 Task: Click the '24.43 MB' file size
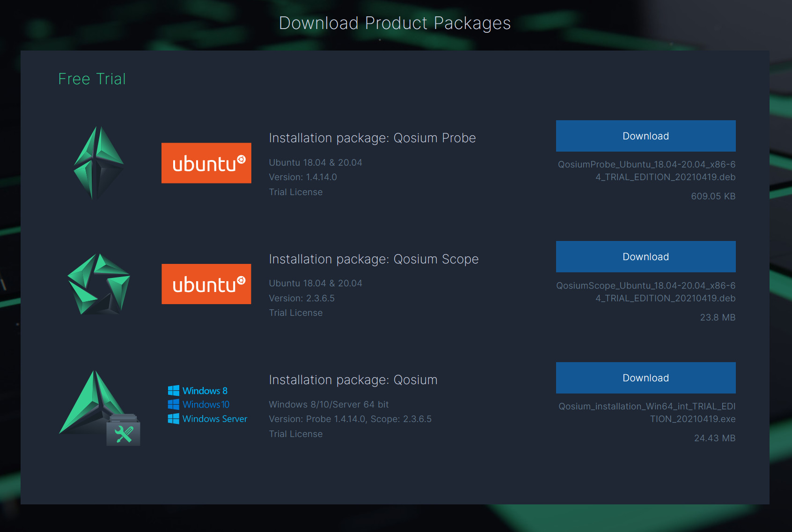coord(715,438)
